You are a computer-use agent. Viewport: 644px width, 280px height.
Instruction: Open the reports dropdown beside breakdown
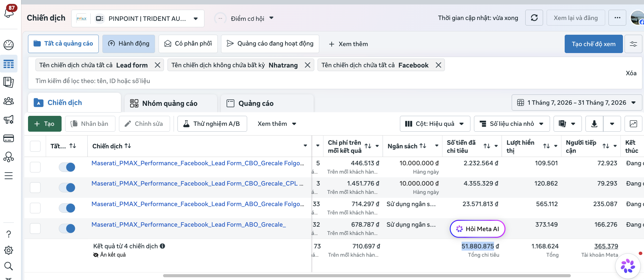pos(568,124)
